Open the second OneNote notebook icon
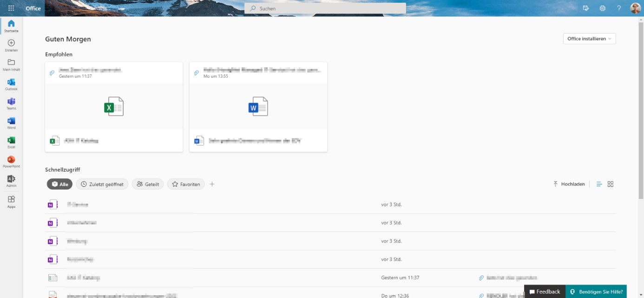This screenshot has height=298, width=644. click(x=53, y=223)
